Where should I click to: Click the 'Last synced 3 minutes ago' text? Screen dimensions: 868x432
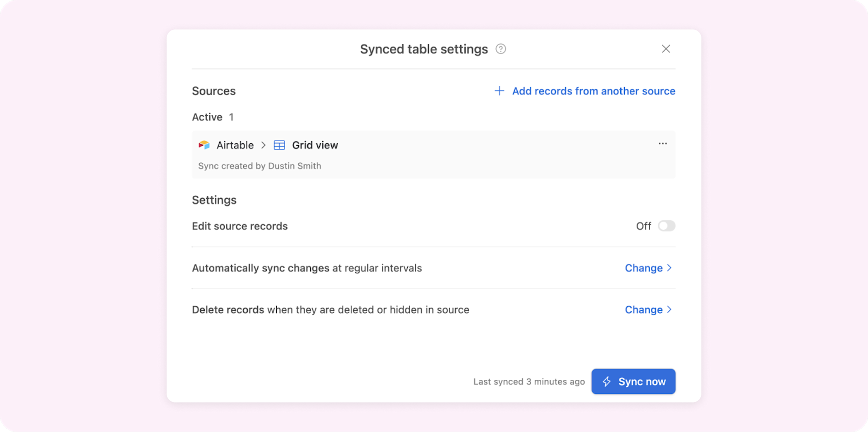[x=528, y=382]
